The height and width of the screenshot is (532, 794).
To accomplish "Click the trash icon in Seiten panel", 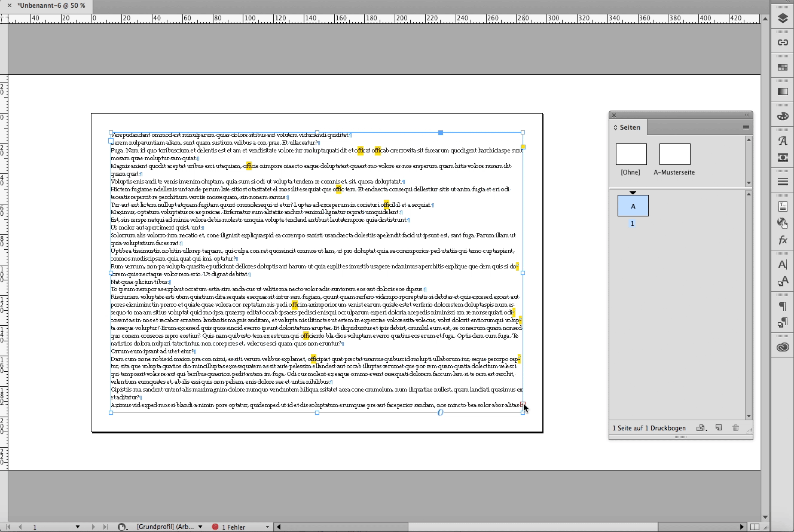I will 735,428.
